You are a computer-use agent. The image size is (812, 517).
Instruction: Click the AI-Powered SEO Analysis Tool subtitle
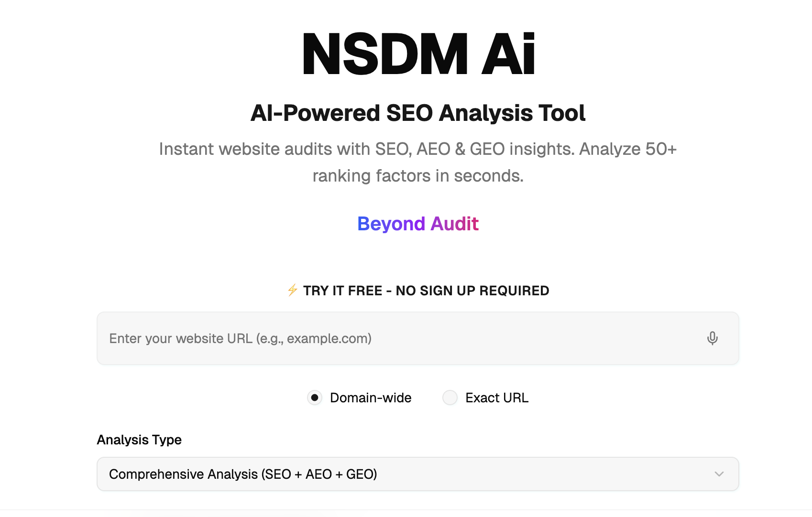tap(418, 113)
